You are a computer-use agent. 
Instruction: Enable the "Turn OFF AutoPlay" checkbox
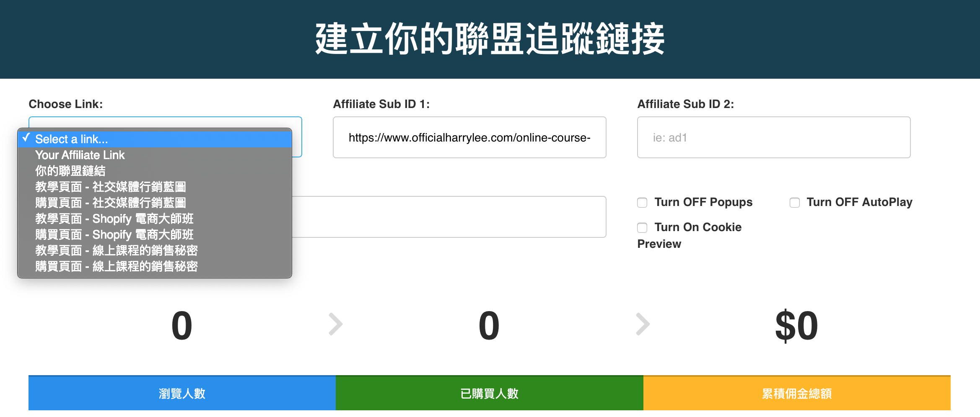tap(795, 203)
